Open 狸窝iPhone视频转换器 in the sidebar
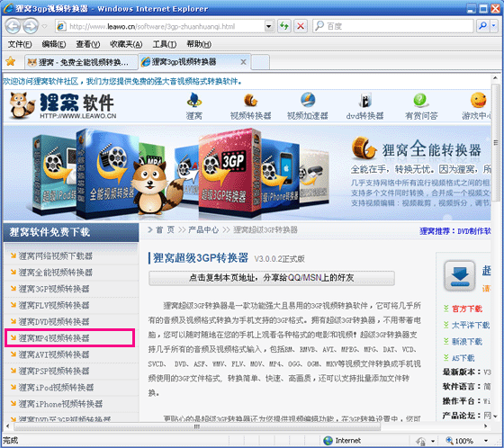The image size is (504, 448). point(60,403)
